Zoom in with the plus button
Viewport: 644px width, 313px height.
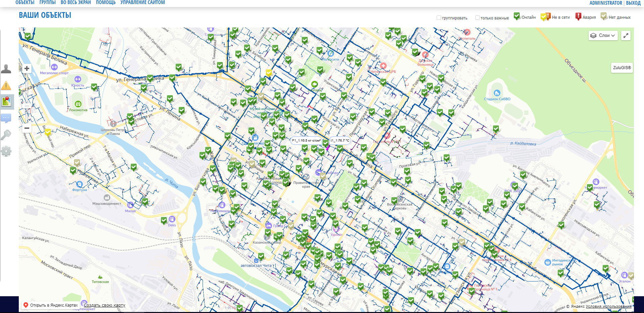[27, 68]
